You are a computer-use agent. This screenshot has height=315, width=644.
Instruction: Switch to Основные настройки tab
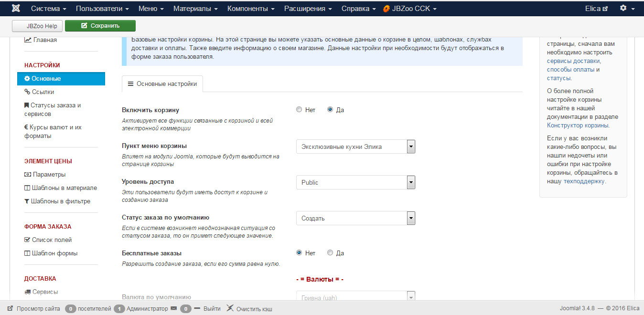pos(162,84)
